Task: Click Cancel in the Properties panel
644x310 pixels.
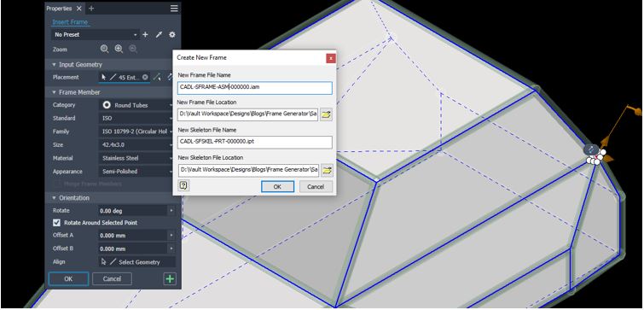Action: point(112,278)
